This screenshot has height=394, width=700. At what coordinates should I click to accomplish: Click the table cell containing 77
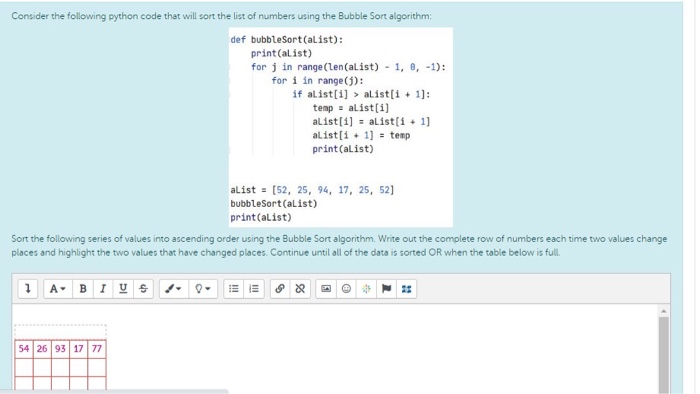click(x=97, y=348)
